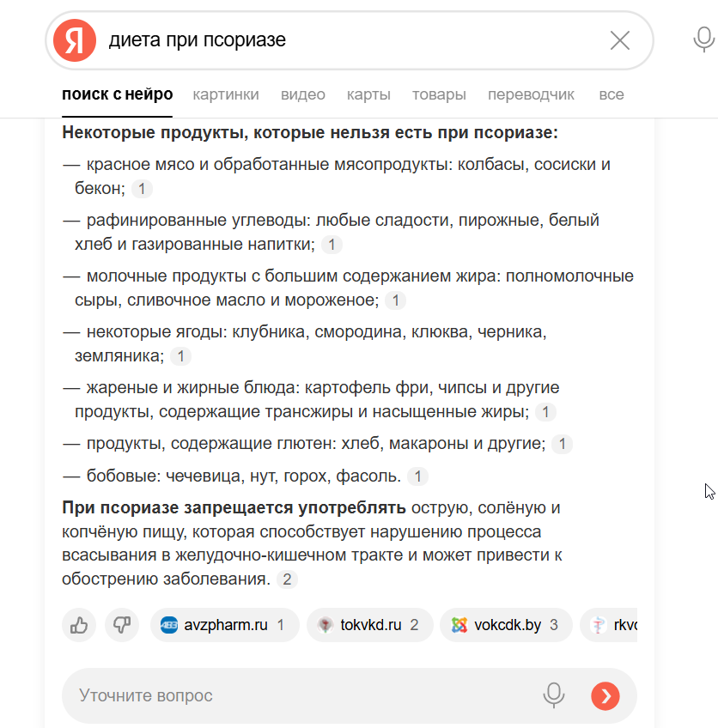The height and width of the screenshot is (728, 718).
Task: Give the answer a thumbs up
Action: (x=78, y=625)
